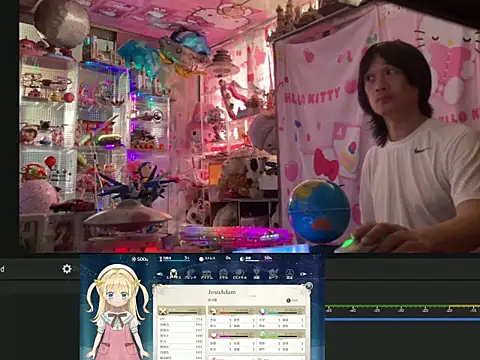The image size is (480, 360).
Task: Expand the combat stats header button
Action: point(201,311)
